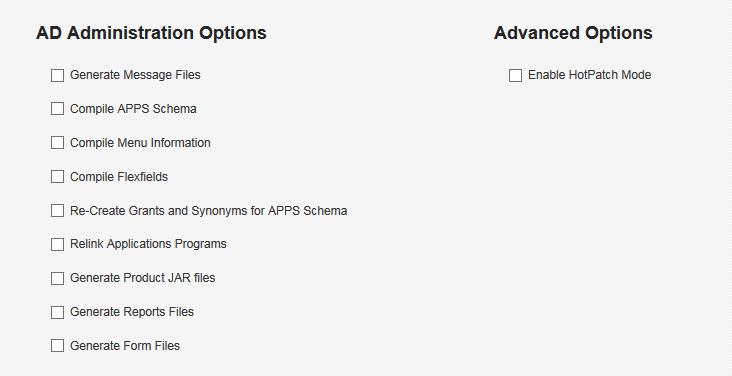Check the Compile Menu Information box
Image resolution: width=732 pixels, height=376 pixels.
57,143
